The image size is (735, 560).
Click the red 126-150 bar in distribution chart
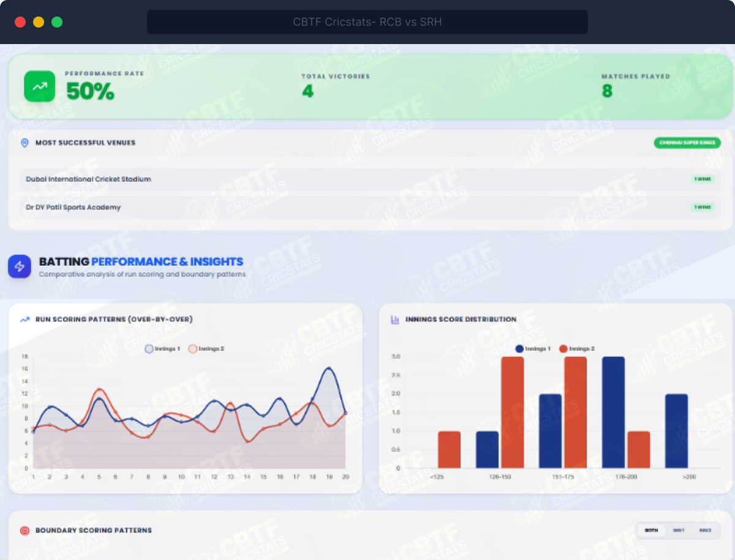(x=512, y=413)
